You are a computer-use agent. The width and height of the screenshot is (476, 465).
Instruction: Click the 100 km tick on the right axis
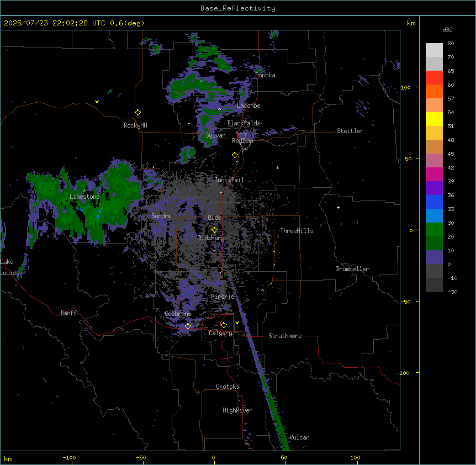(x=405, y=87)
